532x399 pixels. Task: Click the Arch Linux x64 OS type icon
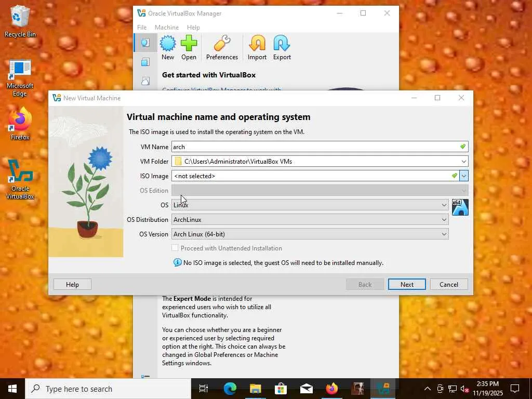460,207
